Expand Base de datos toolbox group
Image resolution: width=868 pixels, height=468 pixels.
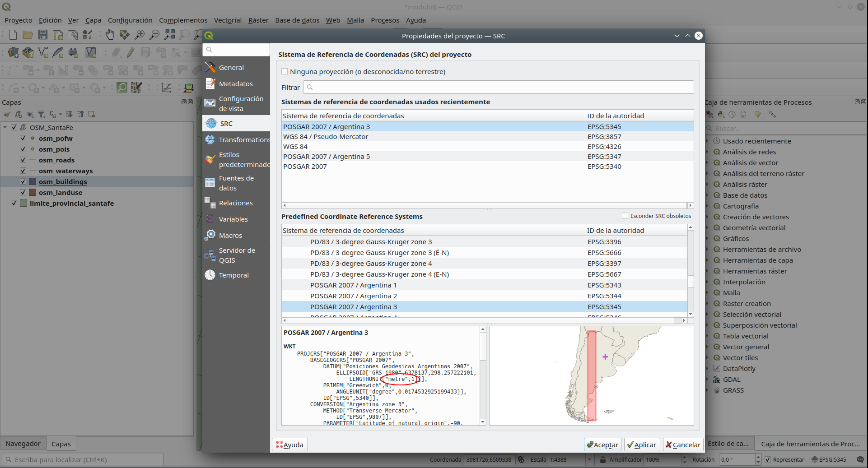point(707,195)
